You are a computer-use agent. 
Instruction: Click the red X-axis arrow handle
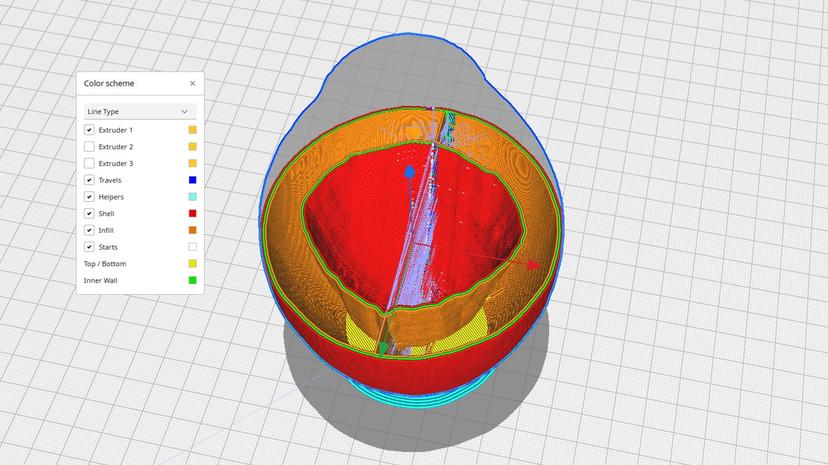(534, 265)
